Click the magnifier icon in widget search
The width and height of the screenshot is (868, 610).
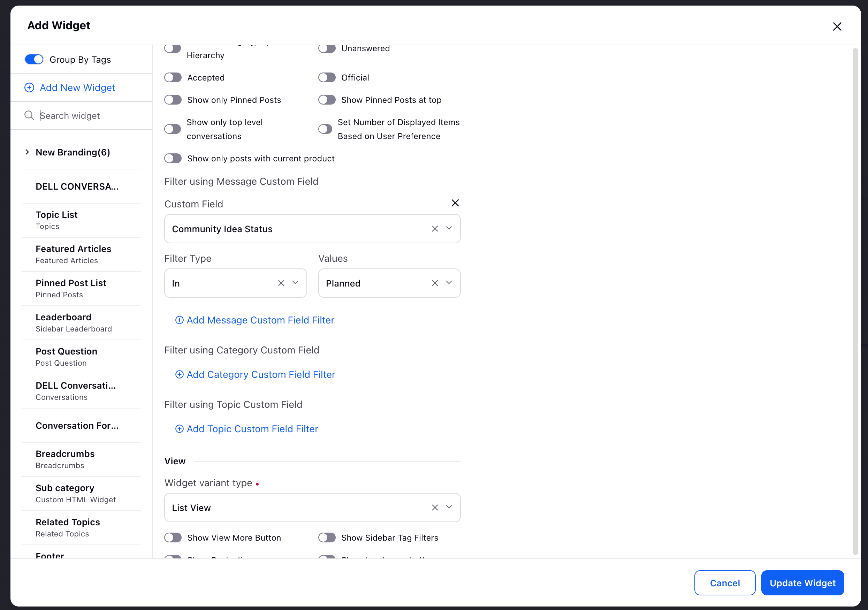pyautogui.click(x=29, y=115)
